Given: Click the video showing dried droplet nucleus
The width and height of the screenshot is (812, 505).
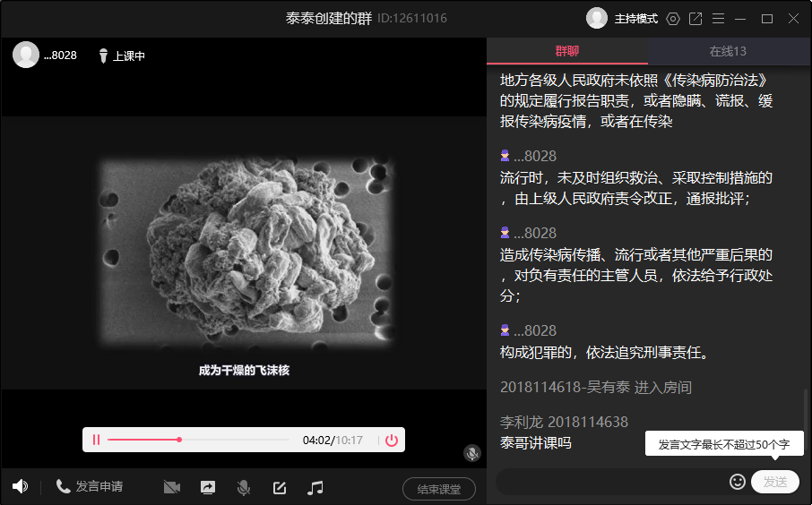Looking at the screenshot, I should tap(246, 252).
